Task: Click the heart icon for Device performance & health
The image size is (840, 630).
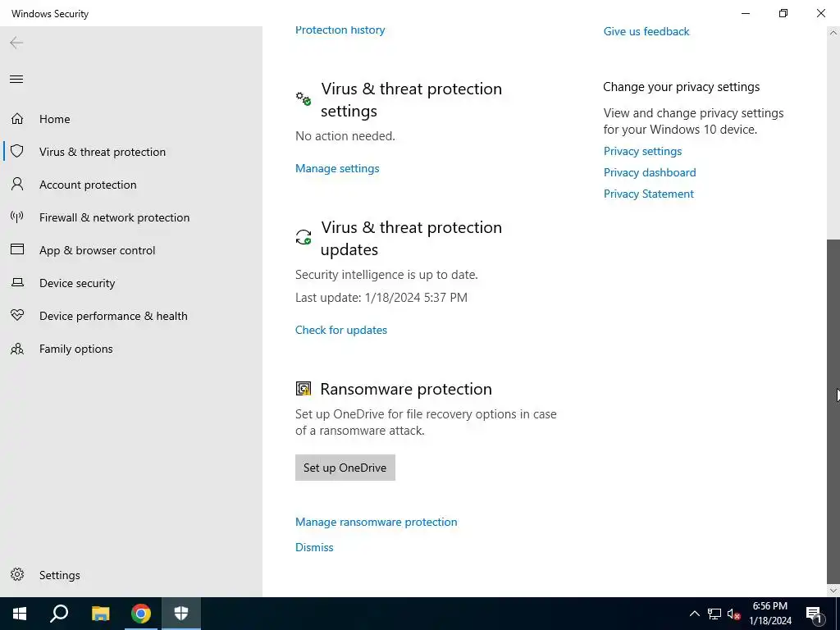Action: point(17,315)
